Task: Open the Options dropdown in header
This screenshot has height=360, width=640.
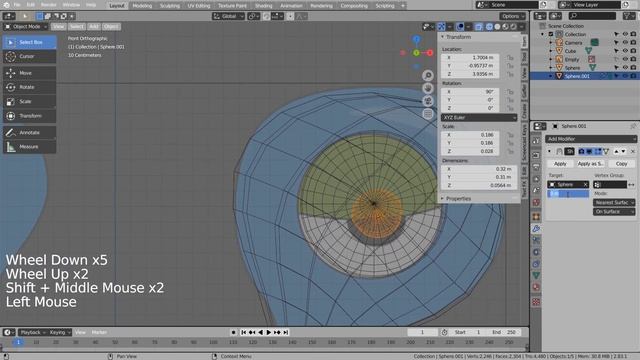Action: (512, 16)
